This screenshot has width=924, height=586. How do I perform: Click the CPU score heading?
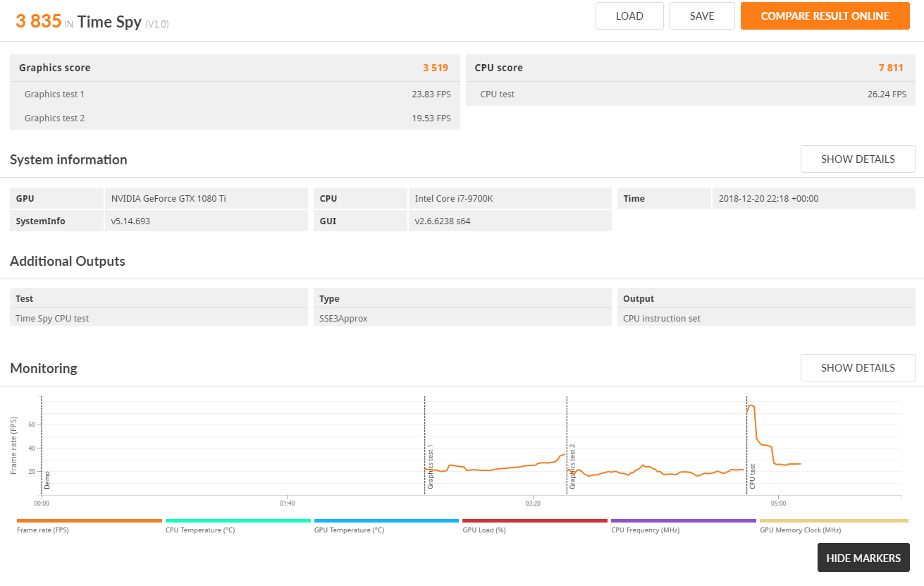click(x=499, y=68)
